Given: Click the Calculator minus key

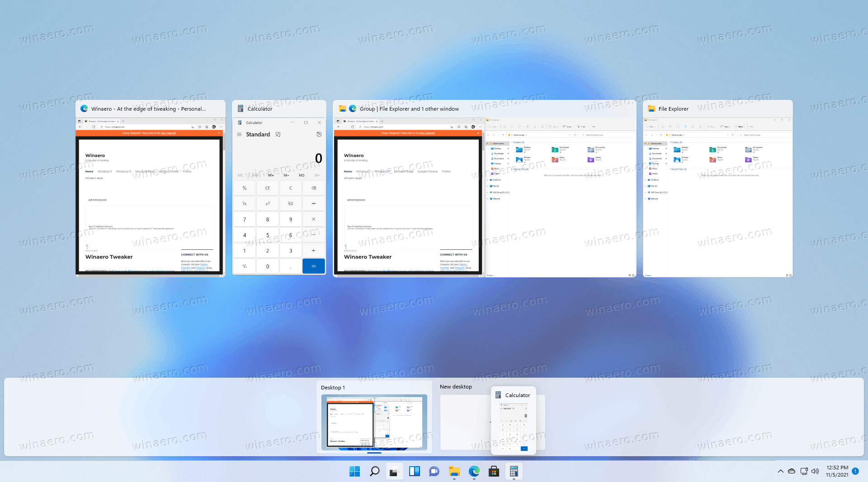Looking at the screenshot, I should click(314, 235).
